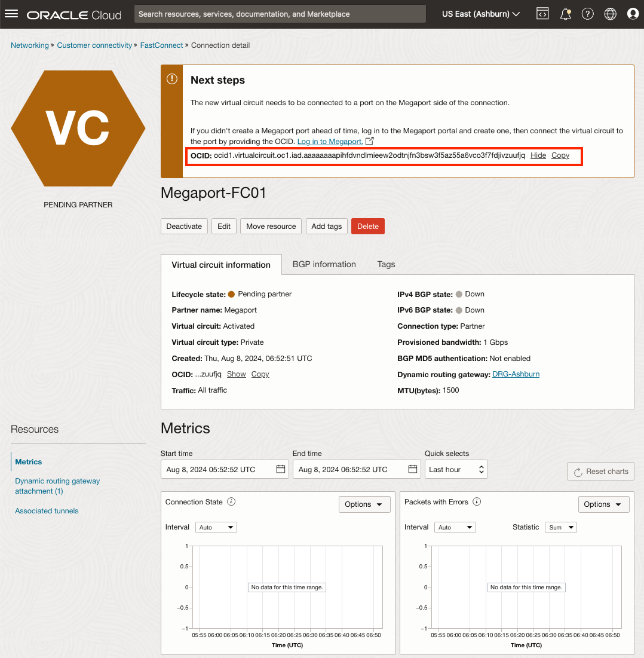This screenshot has width=644, height=658.
Task: Expand the US East (Ashburn) region selector
Action: point(481,14)
